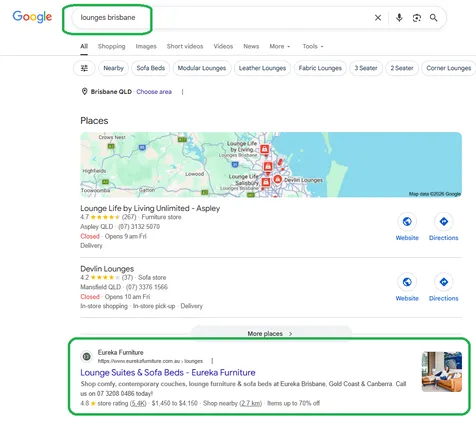Click the Eureka Furniture result thumbnail image
The image size is (476, 434).
click(x=442, y=372)
